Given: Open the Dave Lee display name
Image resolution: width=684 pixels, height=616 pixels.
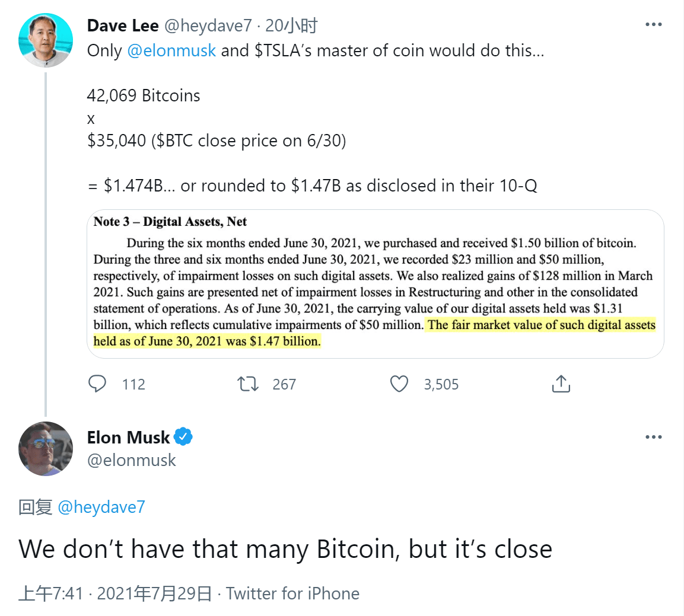Looking at the screenshot, I should pyautogui.click(x=123, y=25).
